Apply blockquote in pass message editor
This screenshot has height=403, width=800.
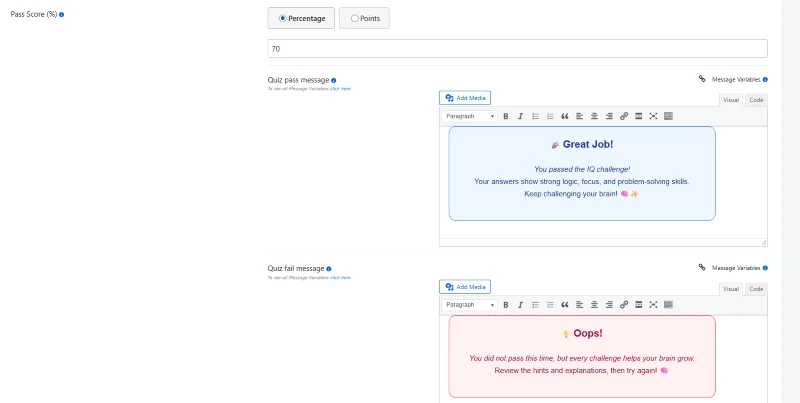click(x=565, y=116)
